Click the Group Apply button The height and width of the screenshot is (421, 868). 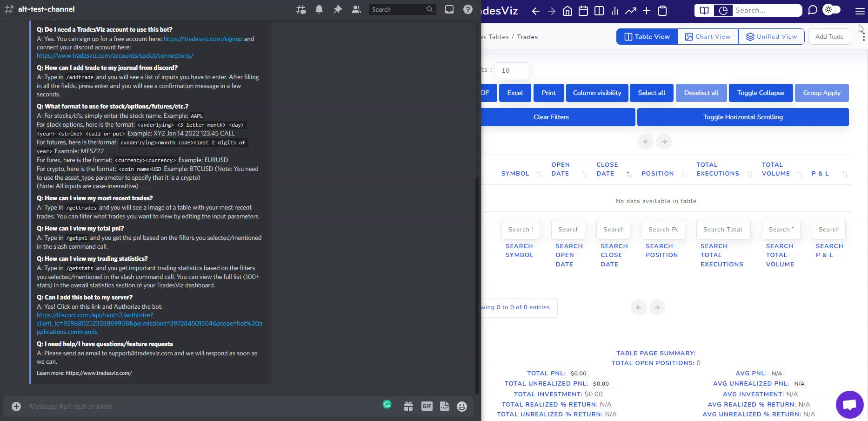click(x=822, y=93)
